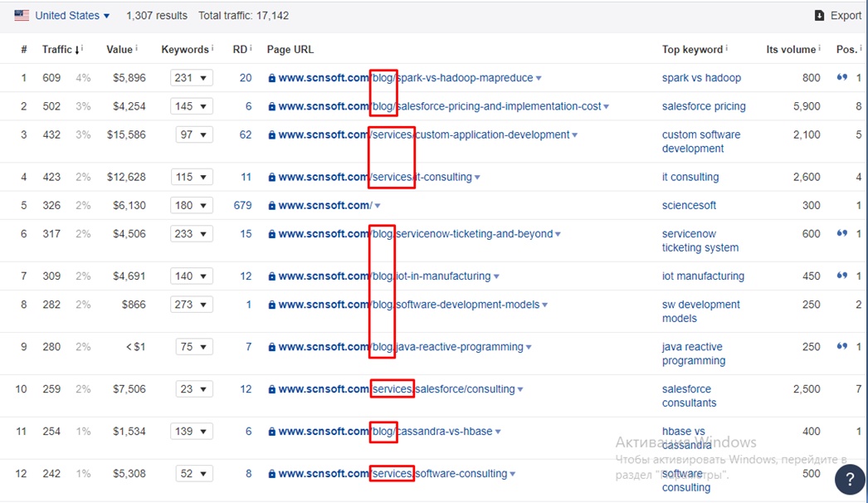Expand URL menu arrow for www.scnsoft.com/ homepage
The width and height of the screenshot is (868, 503).
tap(378, 206)
